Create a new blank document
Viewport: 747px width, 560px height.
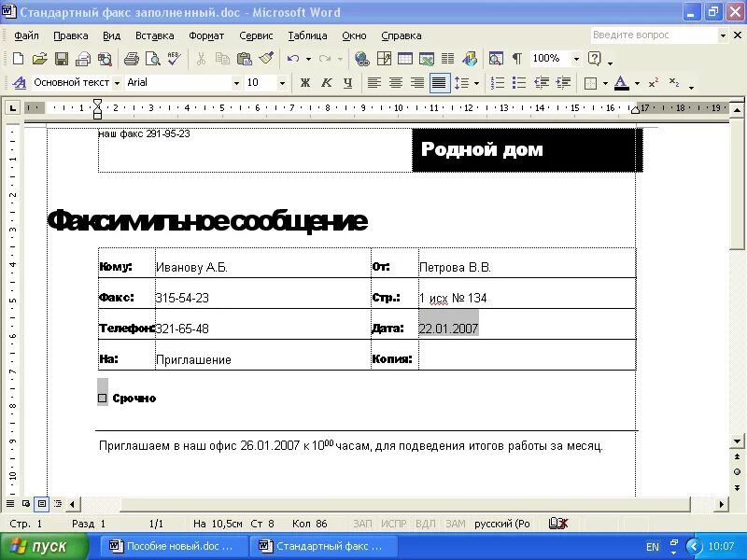point(18,59)
